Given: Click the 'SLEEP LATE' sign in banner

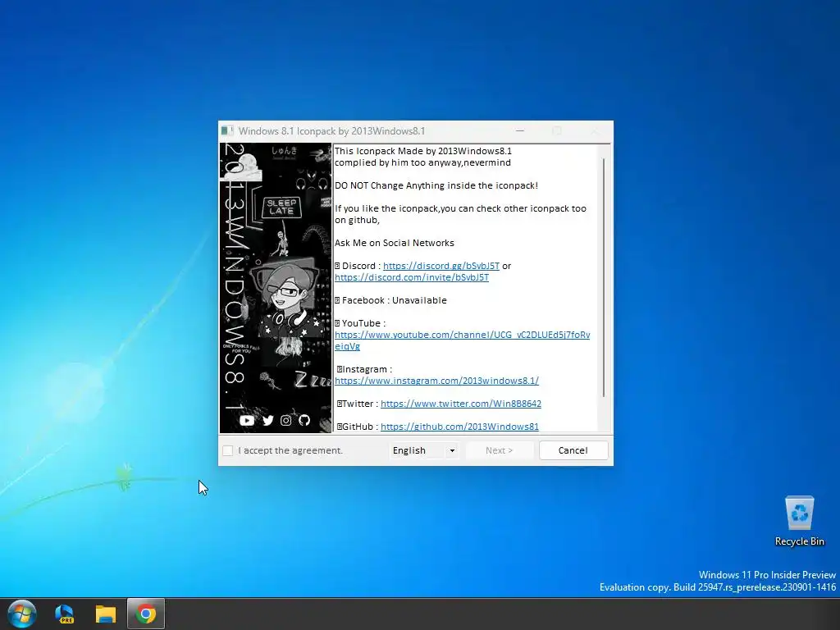Looking at the screenshot, I should click(x=282, y=207).
